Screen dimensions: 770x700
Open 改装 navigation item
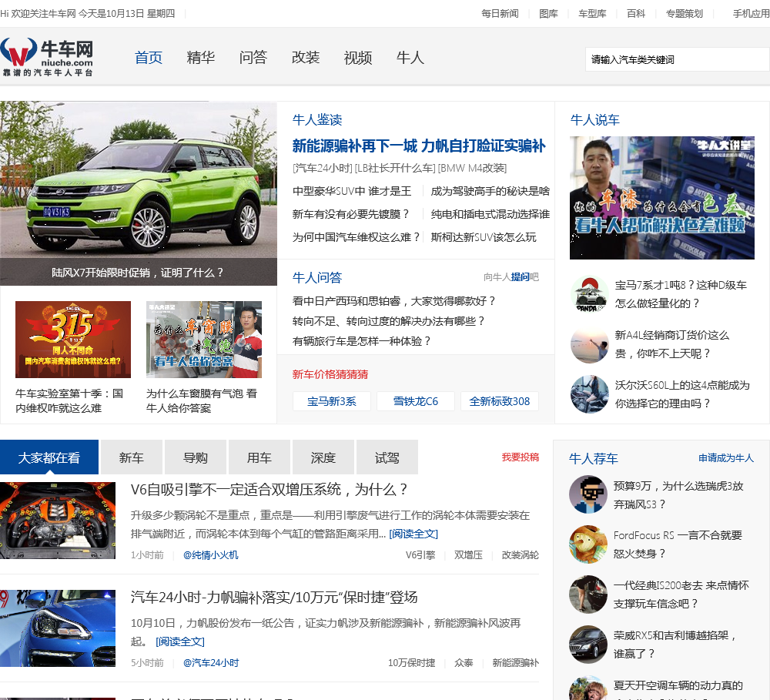point(306,58)
